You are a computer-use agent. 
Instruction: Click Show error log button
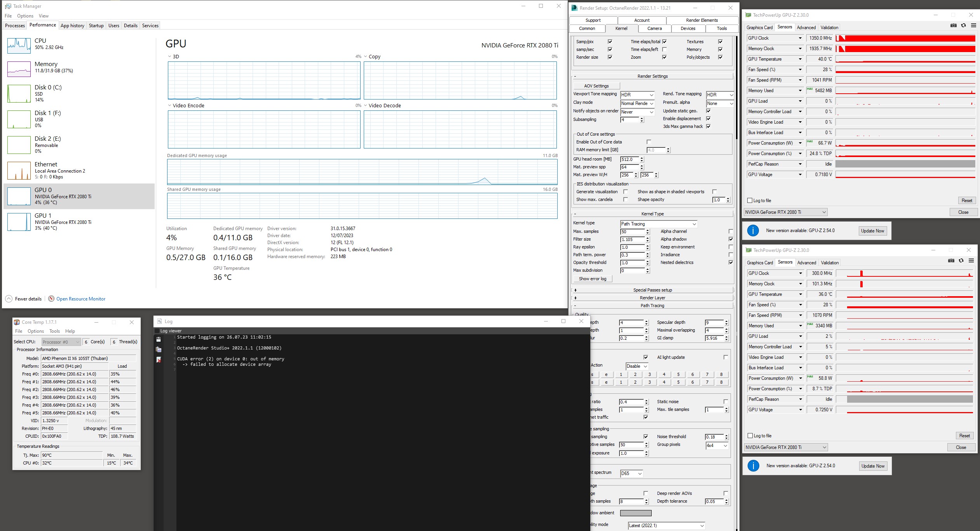[592, 279]
